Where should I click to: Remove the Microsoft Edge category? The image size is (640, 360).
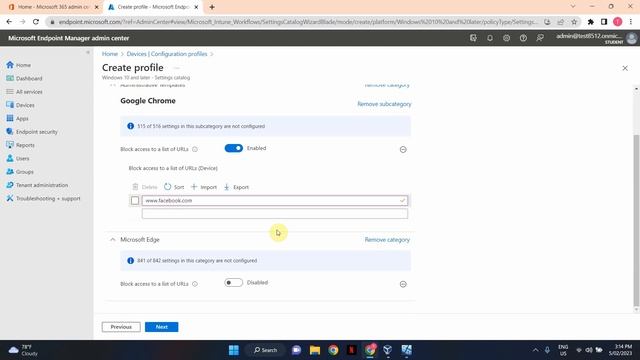[x=387, y=240]
